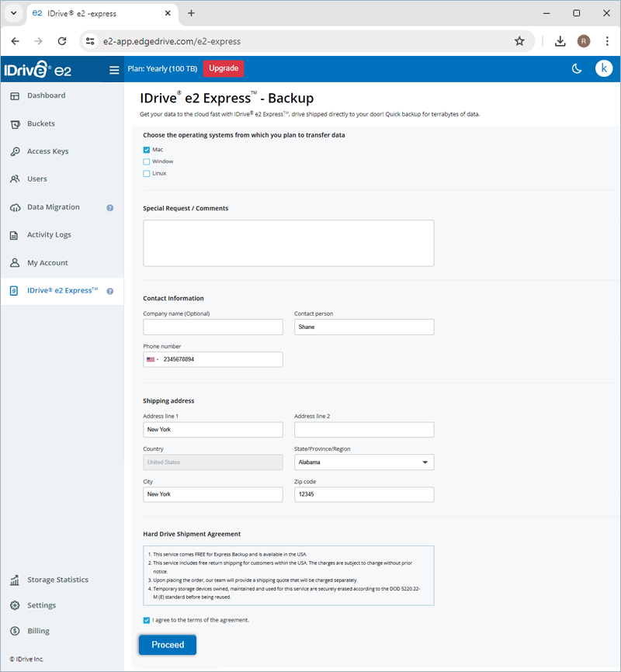Click the Hard Drive Shipment Agreement text box
Viewport: 621px width, 672px height.
(x=289, y=576)
